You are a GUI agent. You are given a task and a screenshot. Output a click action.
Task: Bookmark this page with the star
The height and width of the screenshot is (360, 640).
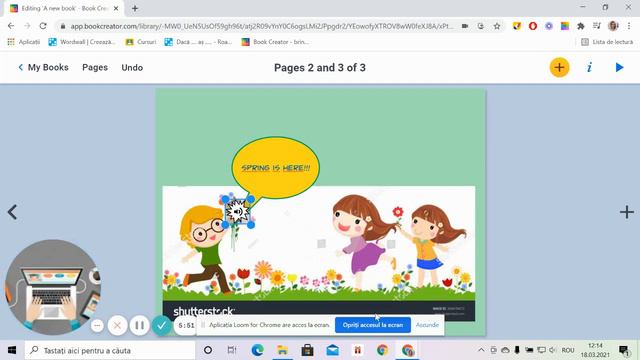pos(497,26)
